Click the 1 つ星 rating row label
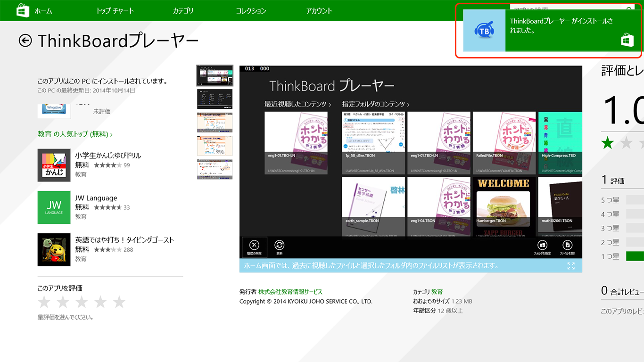This screenshot has width=644, height=362. [610, 256]
